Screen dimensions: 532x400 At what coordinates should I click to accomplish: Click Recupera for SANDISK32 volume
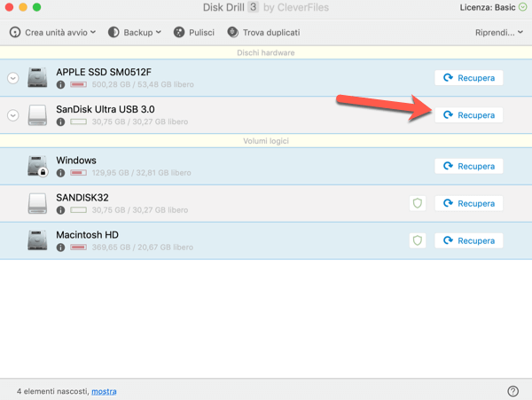[x=468, y=204]
